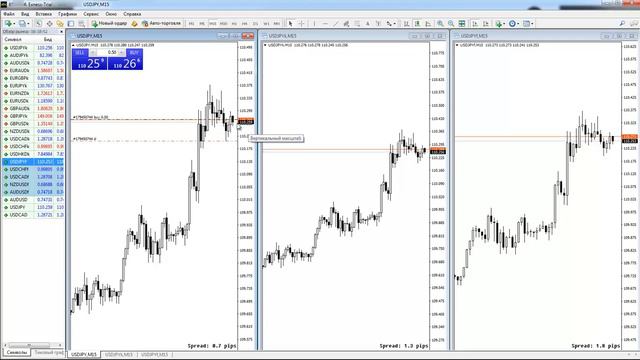Select the crosshair tool
The image size is (640, 360).
click(x=301, y=24)
